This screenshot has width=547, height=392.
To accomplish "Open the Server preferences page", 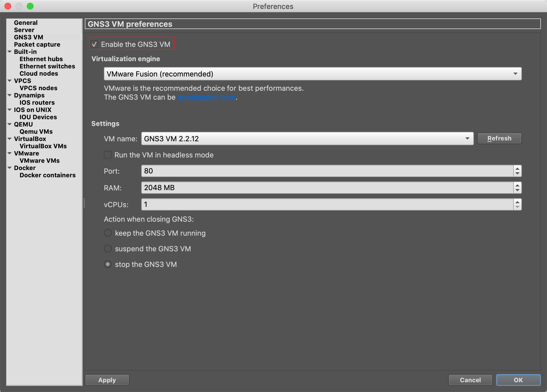I will pyautogui.click(x=24, y=30).
